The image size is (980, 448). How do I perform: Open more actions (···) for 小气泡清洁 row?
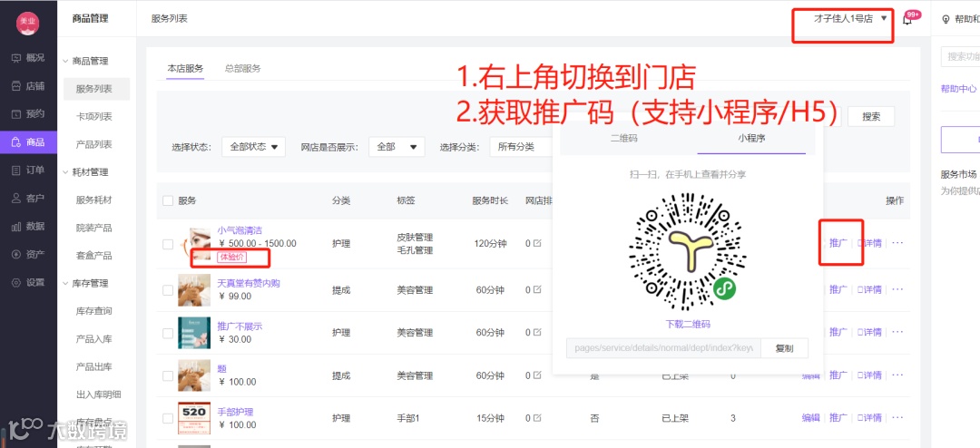(897, 243)
